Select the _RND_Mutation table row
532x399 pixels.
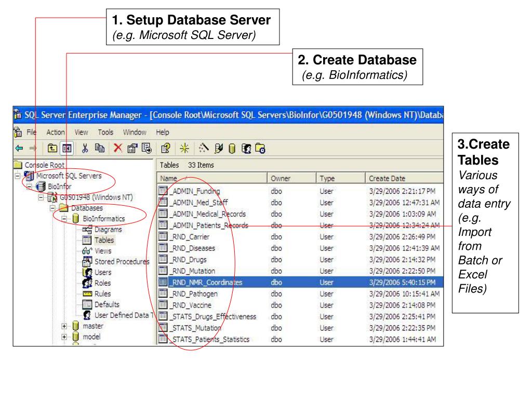pyautogui.click(x=300, y=271)
